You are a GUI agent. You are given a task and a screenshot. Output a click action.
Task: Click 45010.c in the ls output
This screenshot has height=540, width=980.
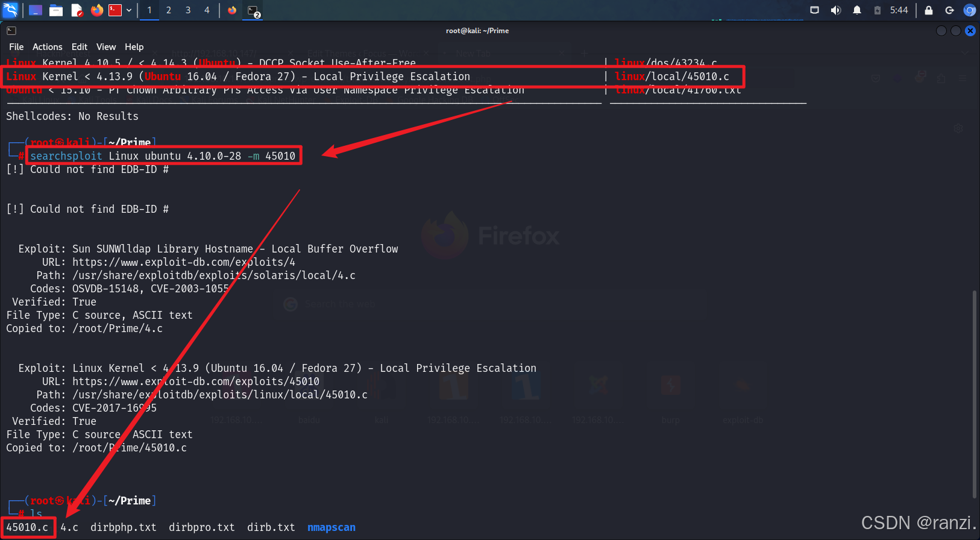click(27, 527)
